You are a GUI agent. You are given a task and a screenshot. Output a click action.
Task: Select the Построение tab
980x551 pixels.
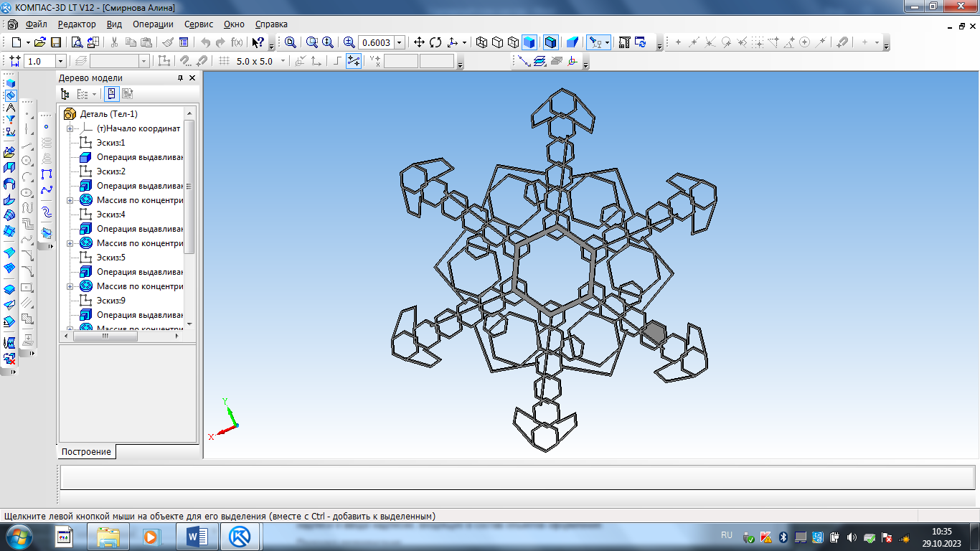click(x=86, y=451)
